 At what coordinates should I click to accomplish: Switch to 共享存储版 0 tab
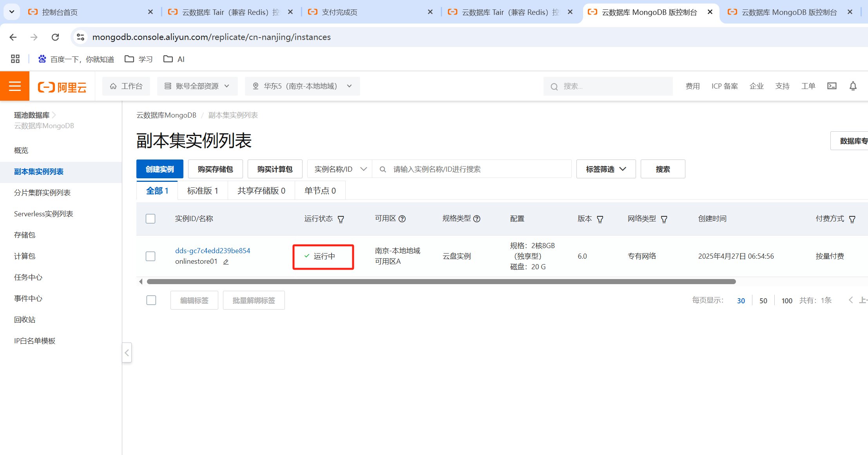261,191
